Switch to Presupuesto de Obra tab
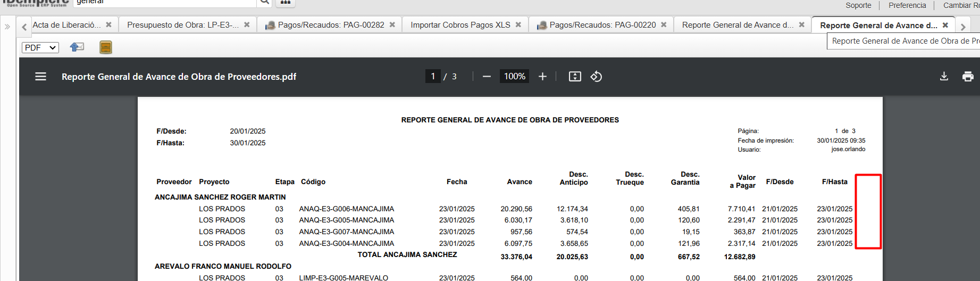 click(182, 25)
